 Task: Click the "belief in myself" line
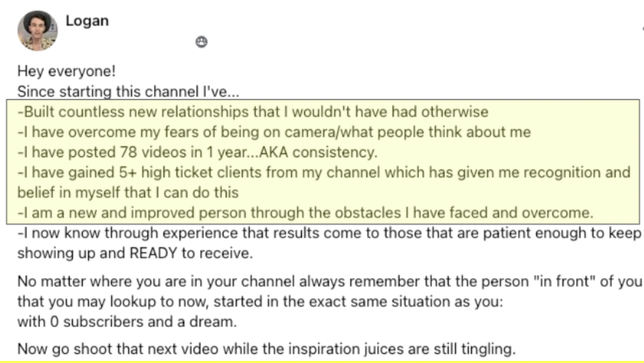click(x=128, y=193)
